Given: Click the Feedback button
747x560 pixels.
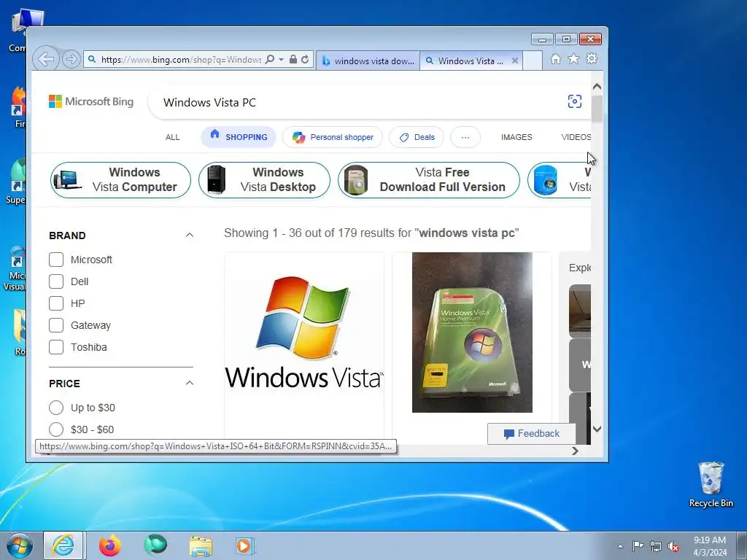Looking at the screenshot, I should [x=532, y=434].
